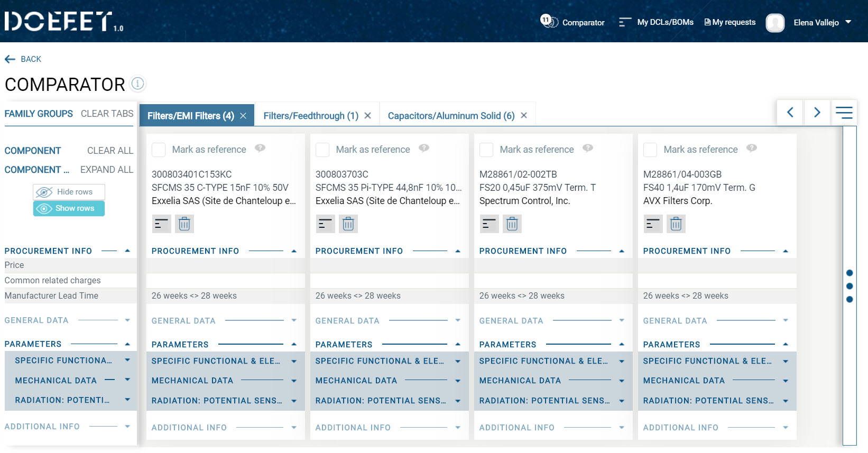Screen dimensions: 868x453
Task: Select part number M28861/02-002TB
Action: tap(518, 174)
